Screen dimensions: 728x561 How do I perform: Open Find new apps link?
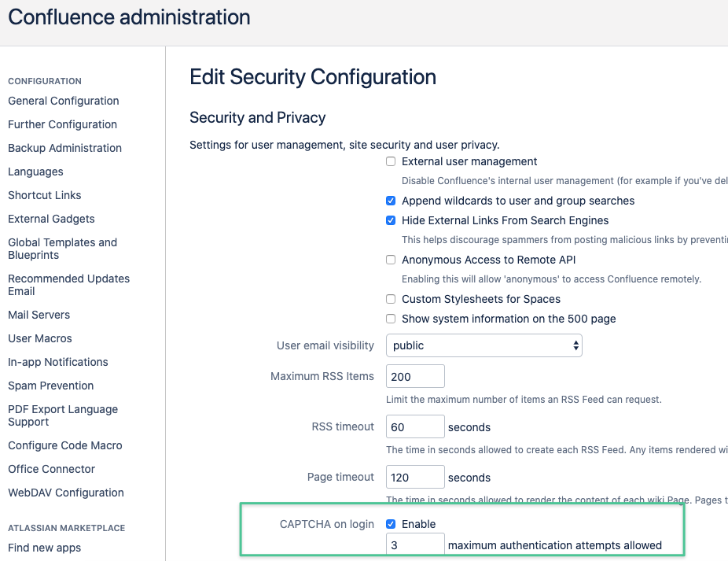point(45,548)
